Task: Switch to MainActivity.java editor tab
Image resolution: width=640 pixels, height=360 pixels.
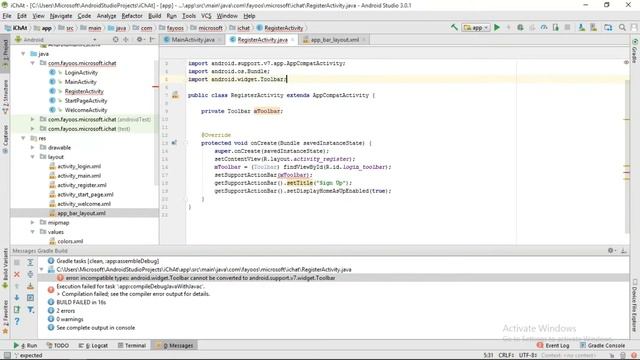Action: [193, 40]
